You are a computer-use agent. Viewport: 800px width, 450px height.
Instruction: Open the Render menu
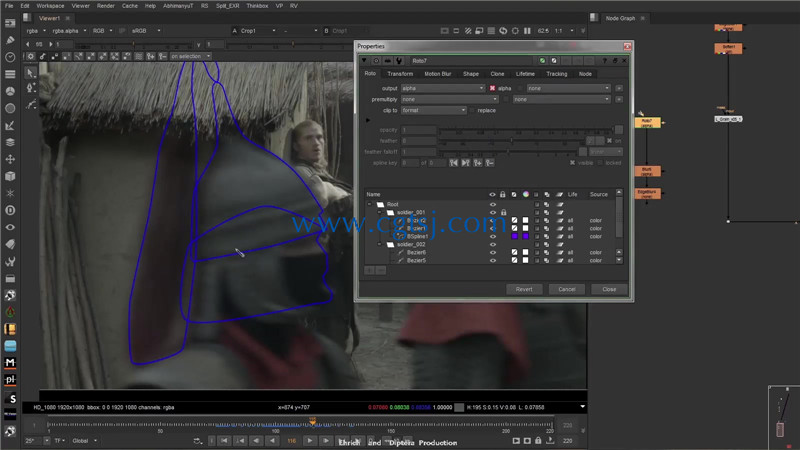[106, 6]
